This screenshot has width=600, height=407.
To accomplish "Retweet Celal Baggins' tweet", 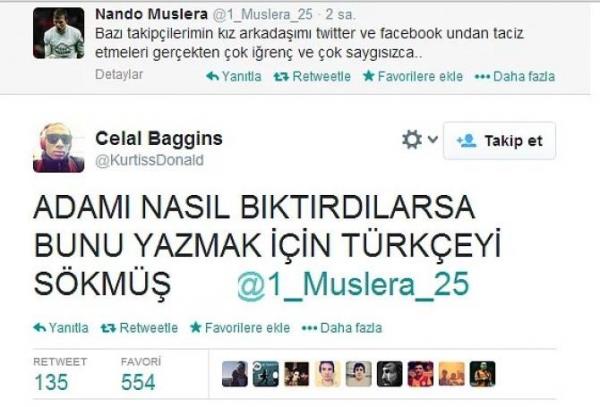I will (x=139, y=328).
